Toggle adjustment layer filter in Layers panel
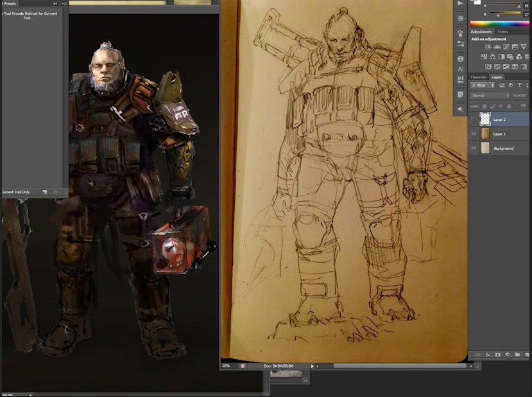 click(511, 85)
